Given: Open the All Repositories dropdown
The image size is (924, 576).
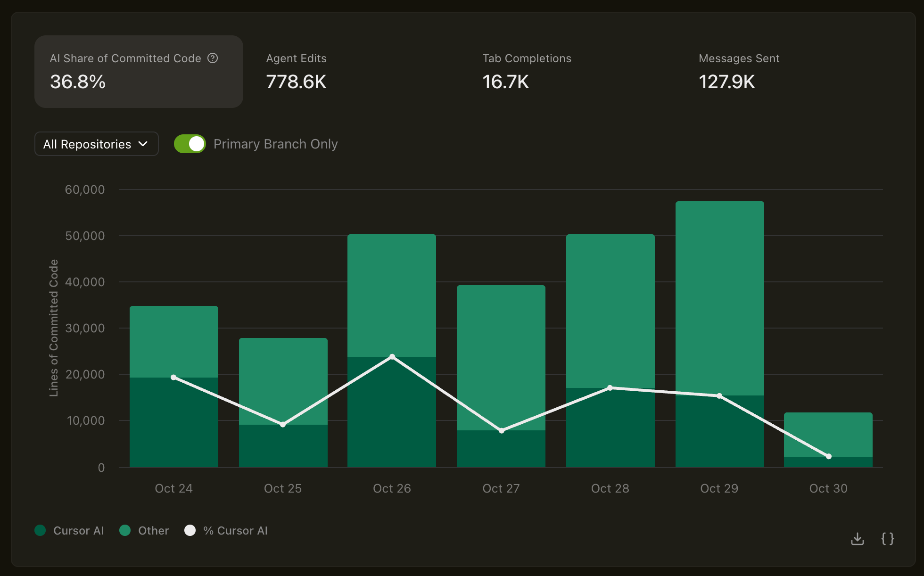Looking at the screenshot, I should (96, 144).
